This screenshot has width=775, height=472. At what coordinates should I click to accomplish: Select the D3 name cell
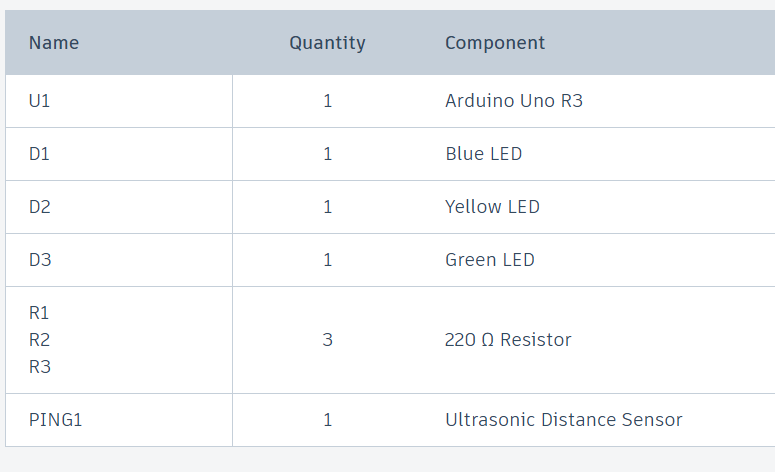click(x=39, y=260)
